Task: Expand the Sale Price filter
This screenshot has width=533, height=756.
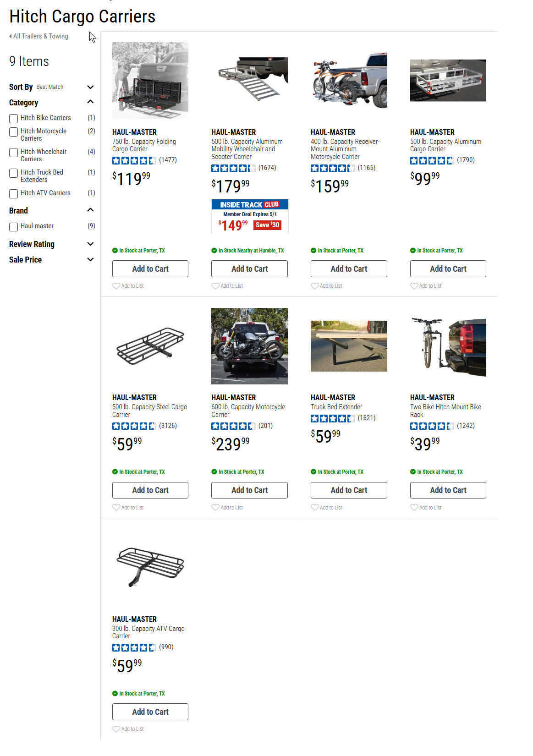Action: [x=90, y=260]
